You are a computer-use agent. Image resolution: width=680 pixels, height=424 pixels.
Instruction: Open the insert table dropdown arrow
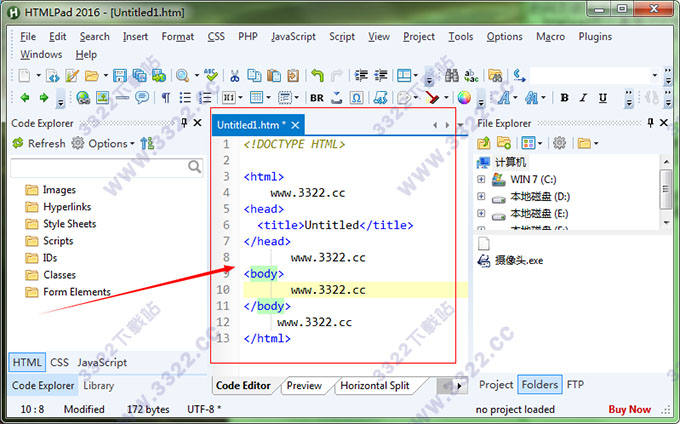pos(268,98)
